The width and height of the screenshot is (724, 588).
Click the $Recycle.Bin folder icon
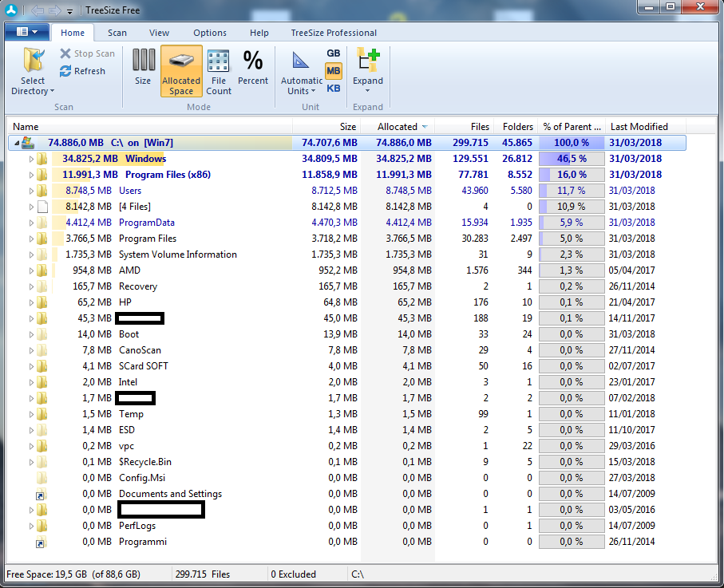click(42, 462)
